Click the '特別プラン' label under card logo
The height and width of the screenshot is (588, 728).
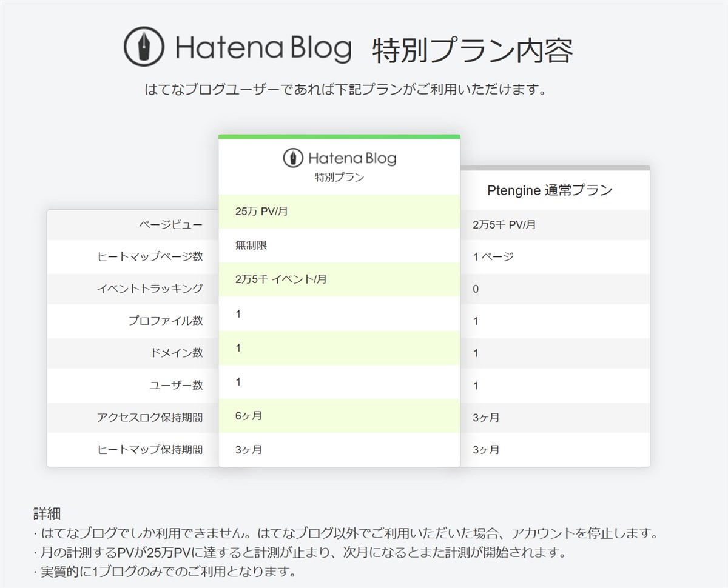pos(339,178)
